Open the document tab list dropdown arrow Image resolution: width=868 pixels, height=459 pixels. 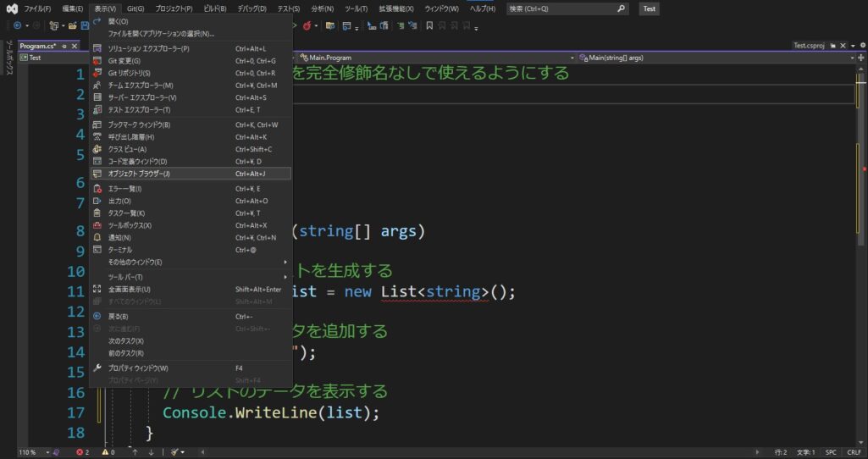coord(853,46)
